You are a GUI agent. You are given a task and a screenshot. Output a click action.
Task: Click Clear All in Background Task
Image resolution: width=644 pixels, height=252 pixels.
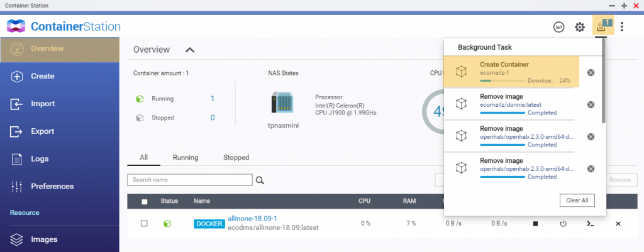[x=577, y=200]
